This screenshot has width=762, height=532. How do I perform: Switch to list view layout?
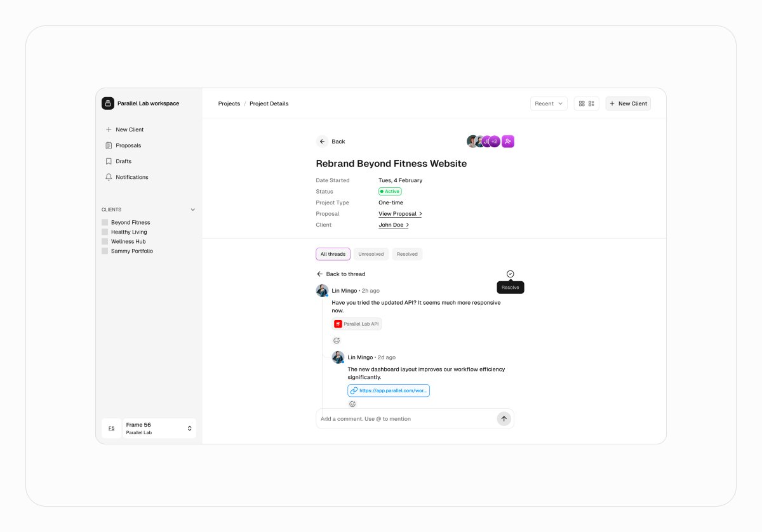tap(592, 103)
